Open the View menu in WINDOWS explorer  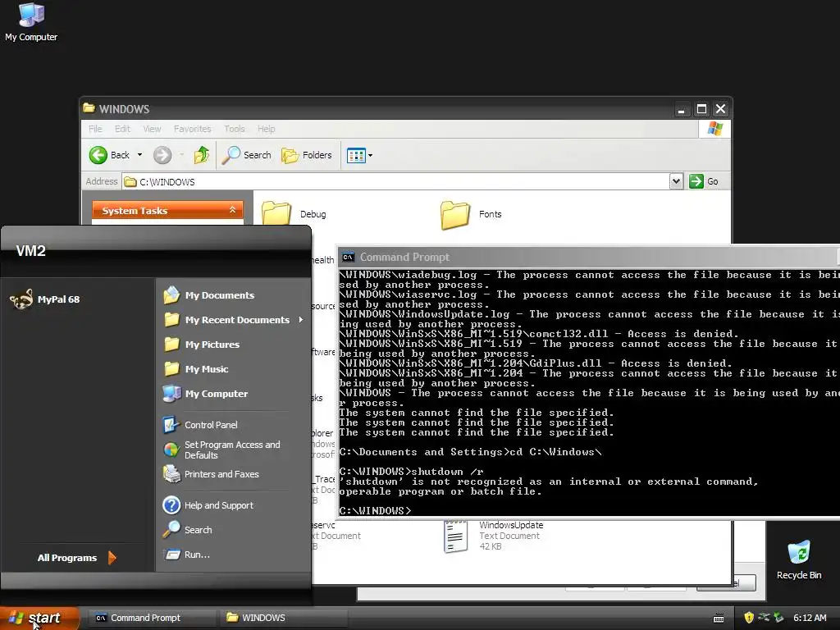coord(152,129)
